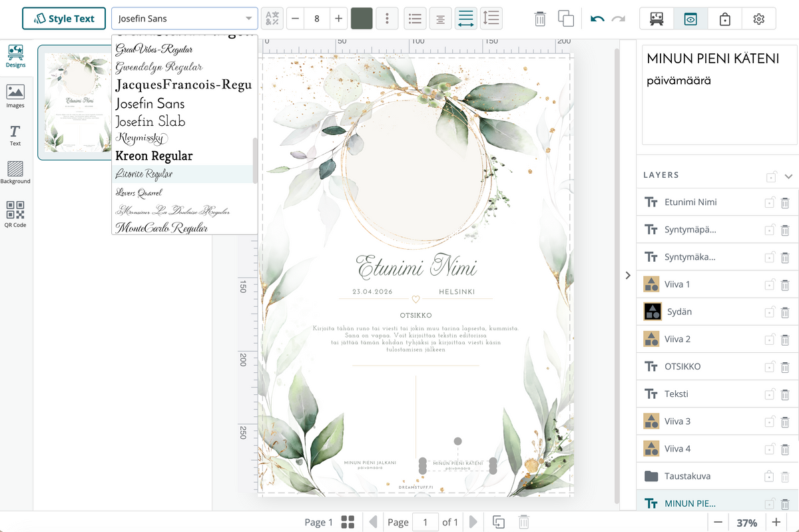Click the text width fit icon

point(466,19)
